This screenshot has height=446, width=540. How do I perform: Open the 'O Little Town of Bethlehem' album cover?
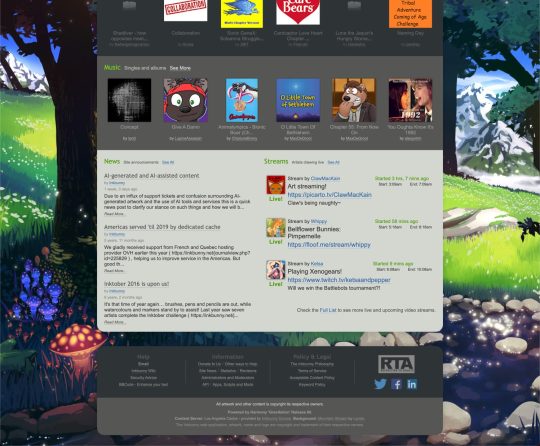298,100
